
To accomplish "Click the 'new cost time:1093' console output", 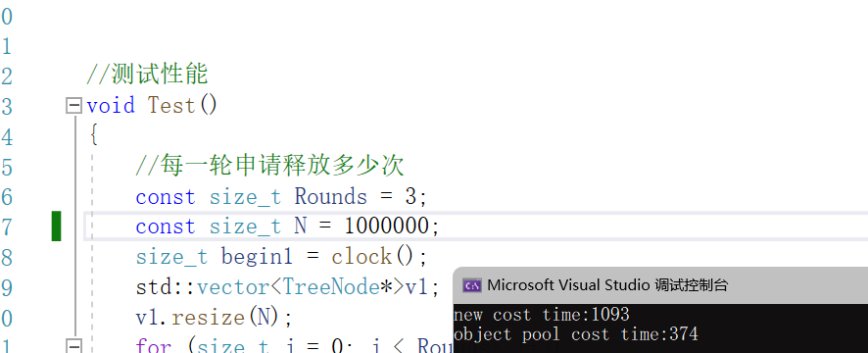I will [x=542, y=315].
